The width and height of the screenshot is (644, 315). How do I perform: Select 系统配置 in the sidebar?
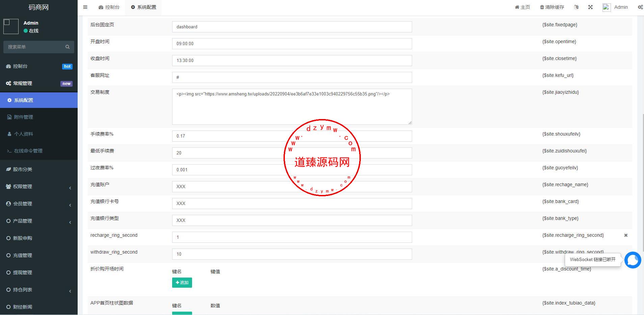tap(39, 100)
